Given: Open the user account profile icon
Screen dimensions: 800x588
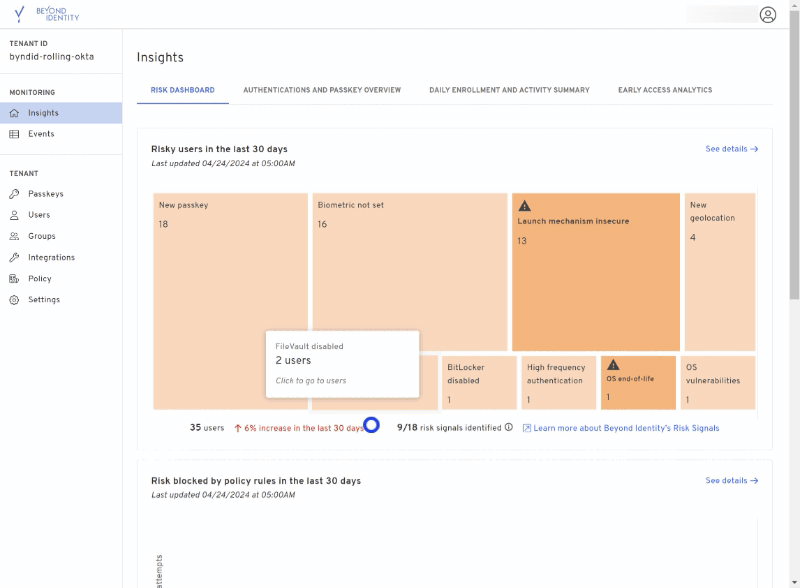Looking at the screenshot, I should point(766,15).
